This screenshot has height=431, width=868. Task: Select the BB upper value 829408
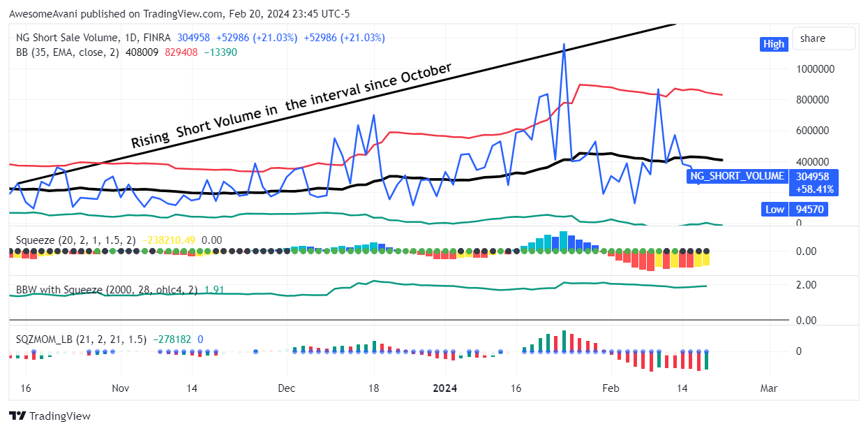[x=181, y=52]
